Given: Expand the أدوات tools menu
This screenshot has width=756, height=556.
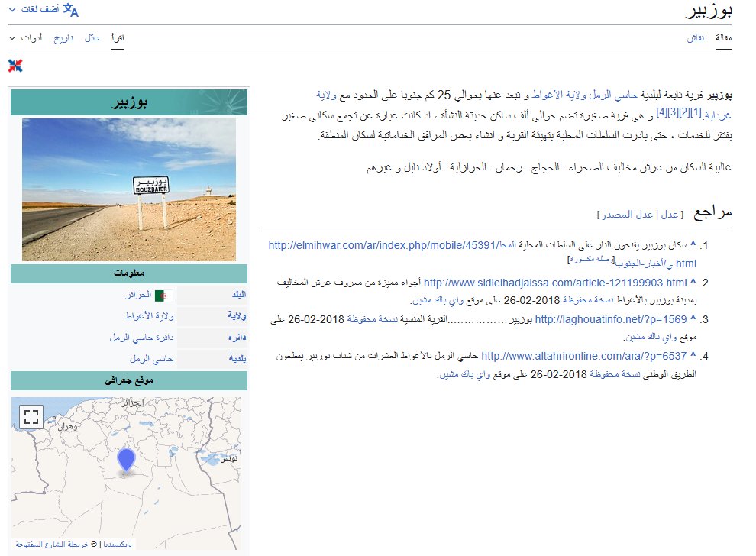Looking at the screenshot, I should (x=26, y=37).
